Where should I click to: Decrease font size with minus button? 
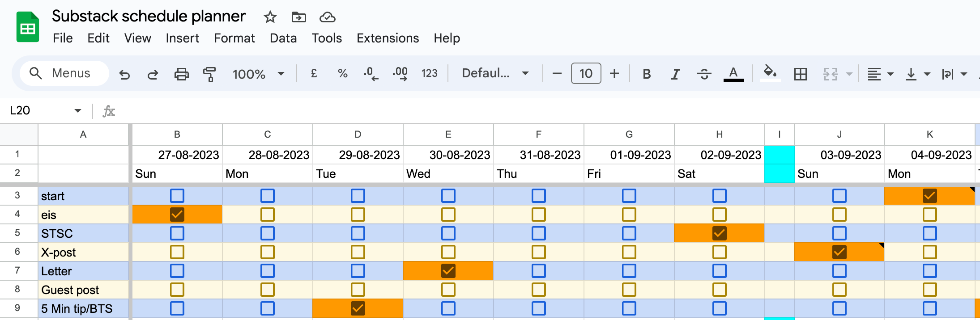tap(557, 73)
